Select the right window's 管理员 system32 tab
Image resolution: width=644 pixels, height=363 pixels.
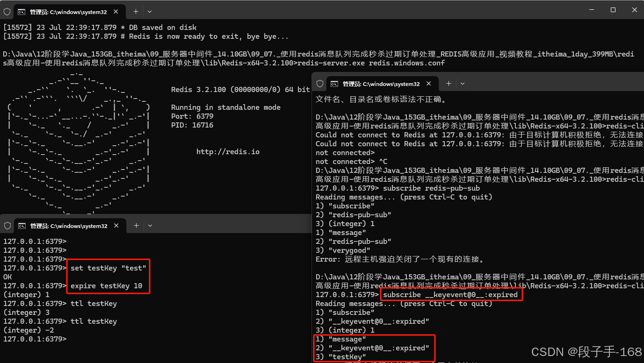click(383, 84)
